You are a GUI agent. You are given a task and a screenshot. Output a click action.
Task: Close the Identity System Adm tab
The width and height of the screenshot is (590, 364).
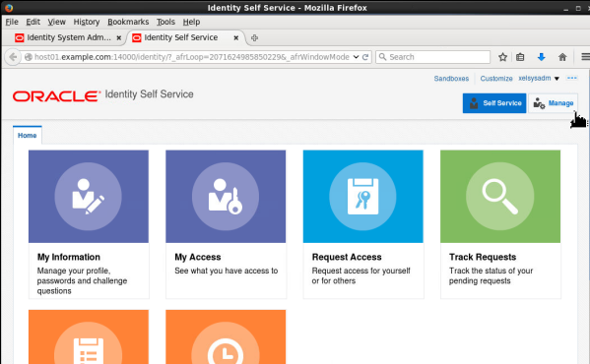coord(118,38)
